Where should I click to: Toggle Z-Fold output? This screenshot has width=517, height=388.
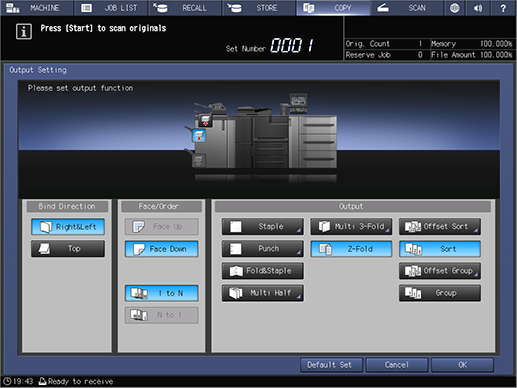click(x=351, y=249)
